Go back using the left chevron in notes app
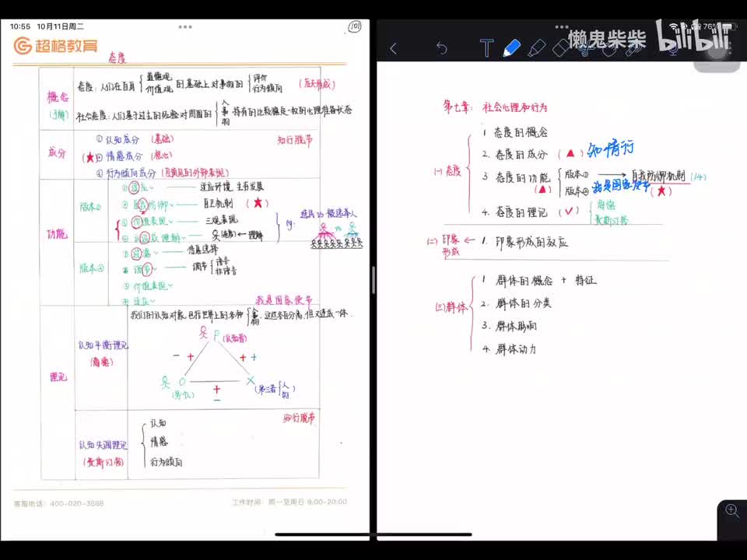Image resolution: width=747 pixels, height=560 pixels. click(394, 48)
